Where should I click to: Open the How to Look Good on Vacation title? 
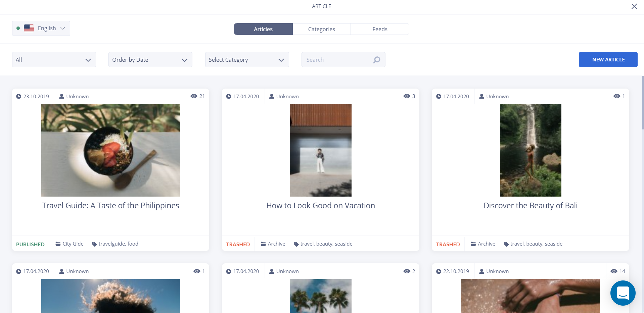320,206
